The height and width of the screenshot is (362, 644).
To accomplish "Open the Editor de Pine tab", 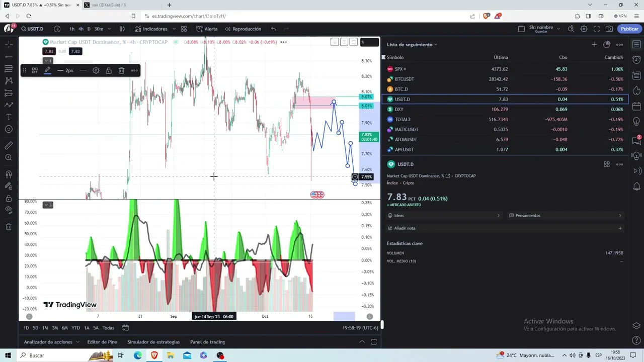I will (x=102, y=342).
